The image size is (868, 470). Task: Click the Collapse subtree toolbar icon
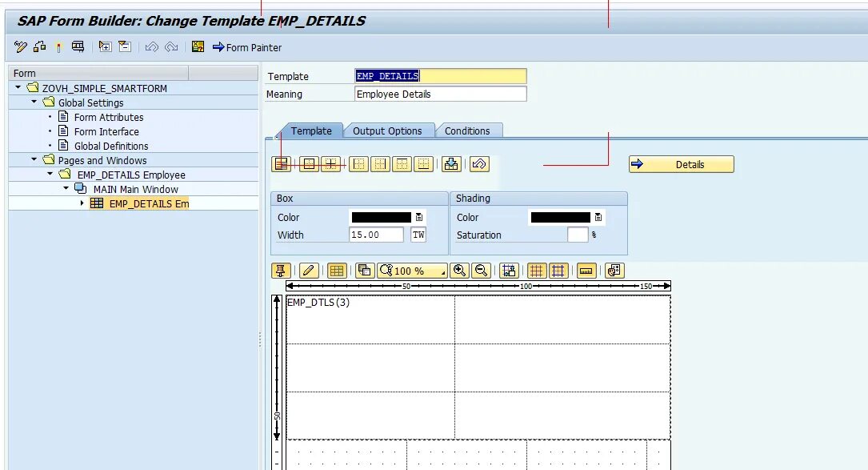(125, 47)
